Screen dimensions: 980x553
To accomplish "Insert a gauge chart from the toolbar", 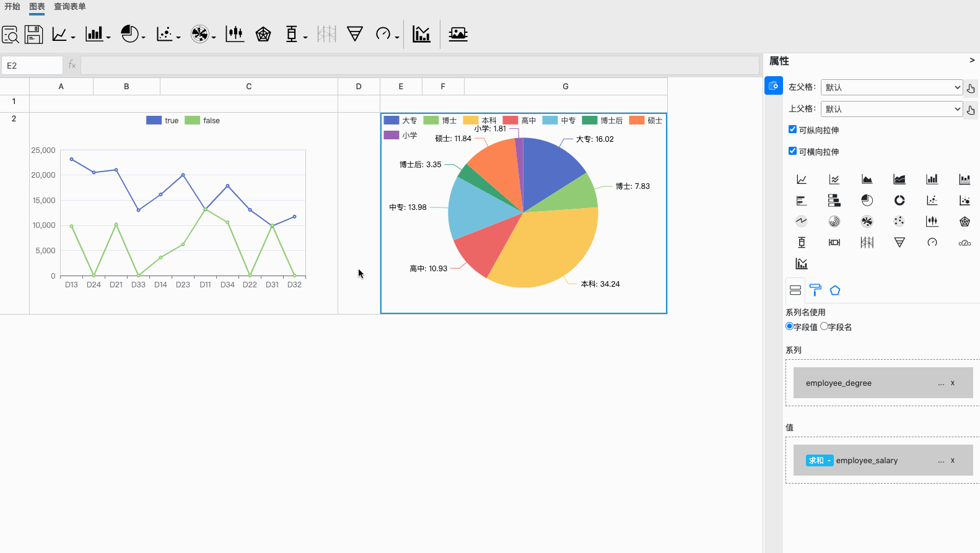I will pyautogui.click(x=383, y=34).
